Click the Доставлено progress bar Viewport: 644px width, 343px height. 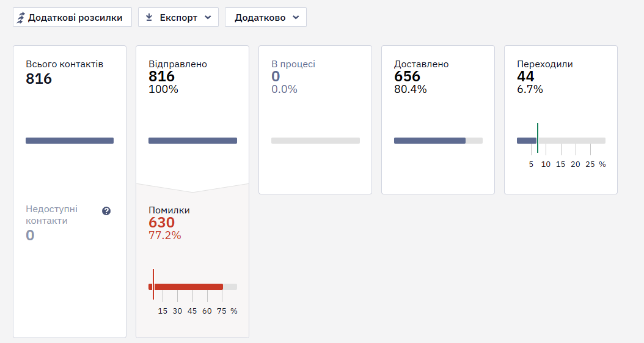pos(438,141)
